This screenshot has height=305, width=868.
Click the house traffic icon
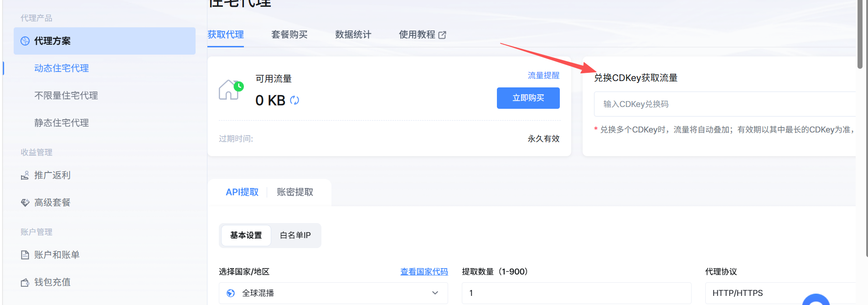click(231, 90)
